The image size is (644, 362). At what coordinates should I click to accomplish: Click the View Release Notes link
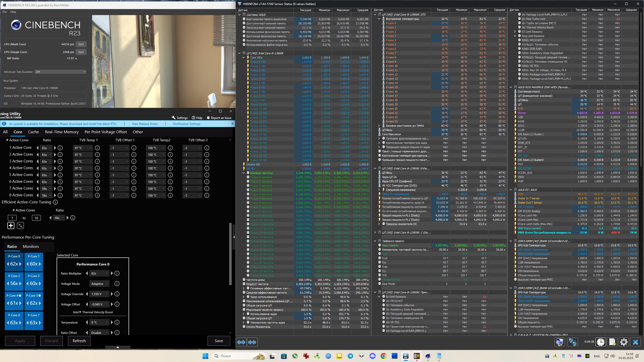coord(145,124)
